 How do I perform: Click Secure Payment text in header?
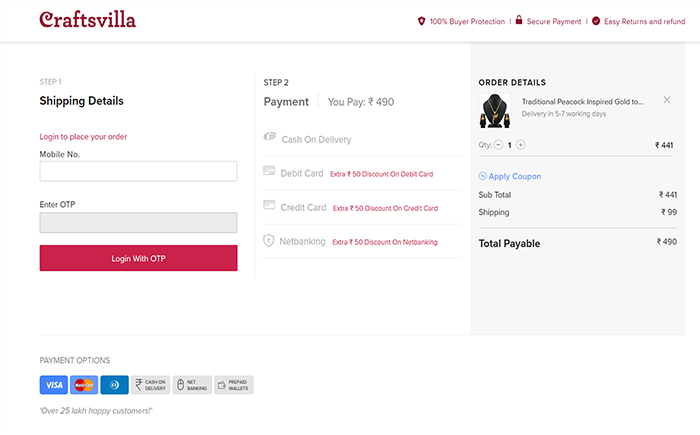pyautogui.click(x=554, y=21)
